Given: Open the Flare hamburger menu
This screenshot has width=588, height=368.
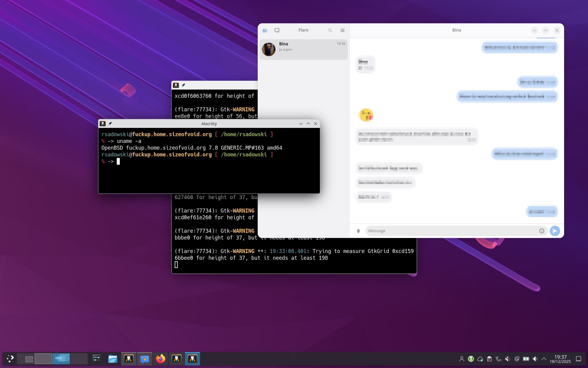Looking at the screenshot, I should [x=342, y=30].
